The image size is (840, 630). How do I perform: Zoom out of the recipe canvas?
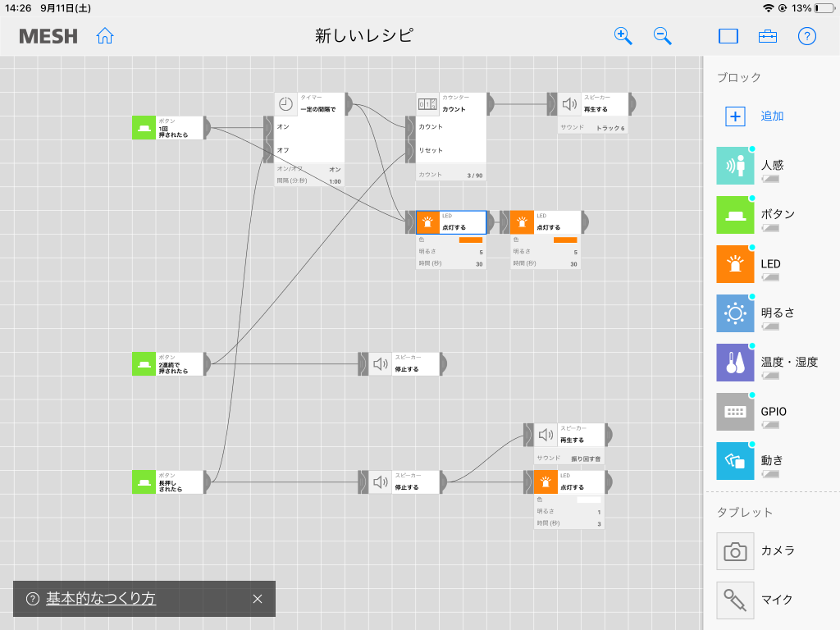(662, 36)
